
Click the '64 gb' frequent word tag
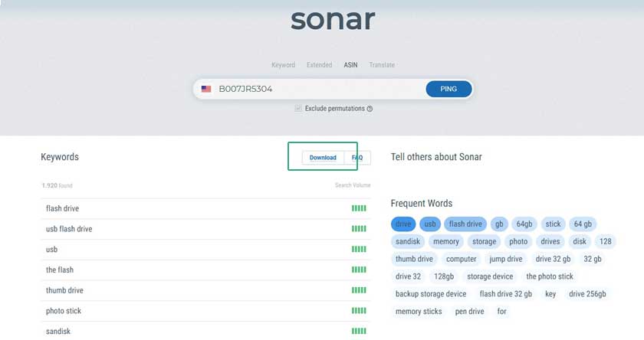point(583,224)
